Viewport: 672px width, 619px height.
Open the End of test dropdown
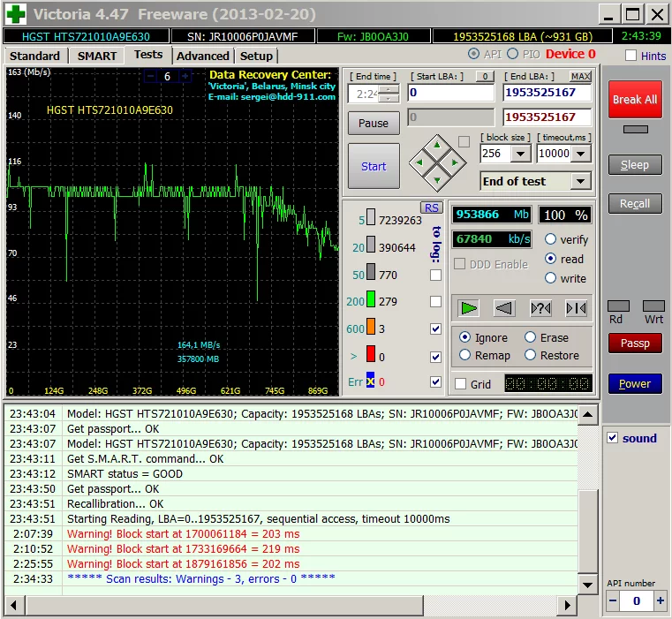[x=581, y=181]
